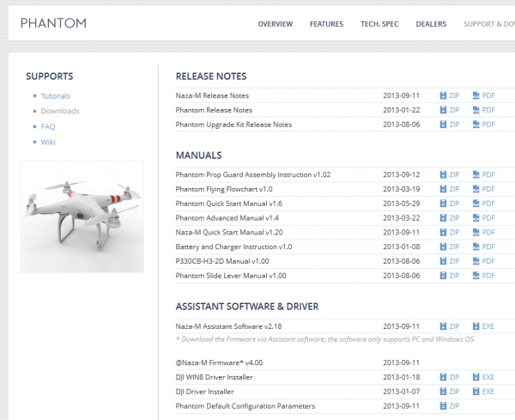This screenshot has width=515, height=420.
Task: Click the date 2013-05-29
Action: point(402,204)
